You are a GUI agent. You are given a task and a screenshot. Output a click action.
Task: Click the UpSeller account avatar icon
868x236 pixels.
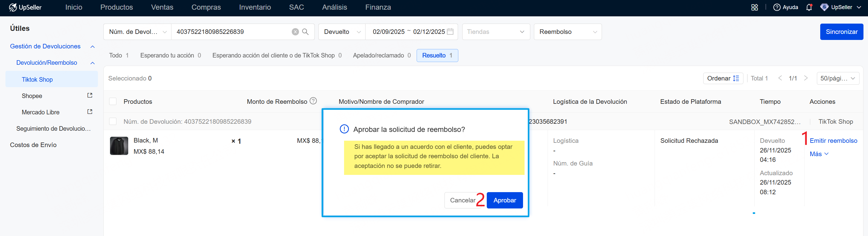824,7
